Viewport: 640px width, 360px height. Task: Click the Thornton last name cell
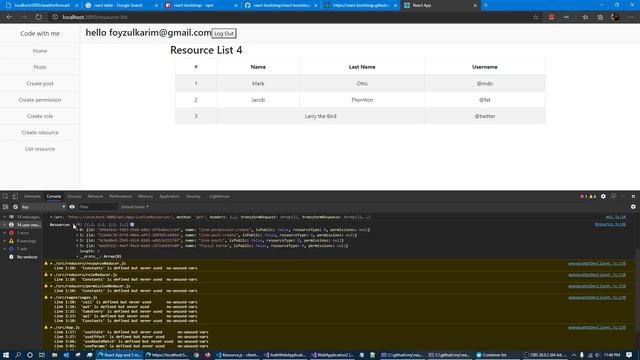(362, 100)
